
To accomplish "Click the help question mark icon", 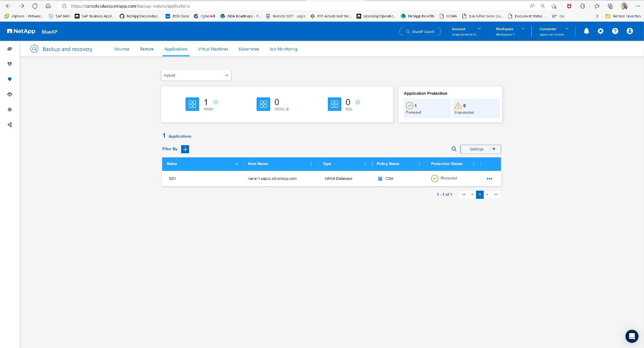I will [x=615, y=31].
